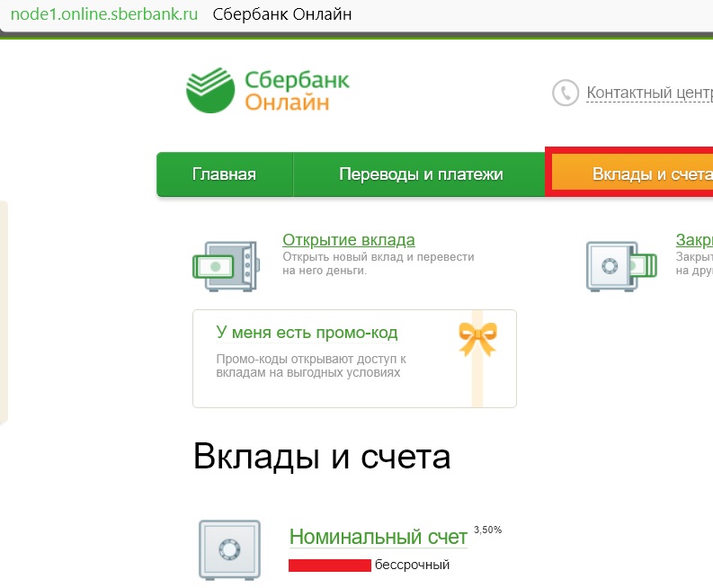This screenshot has width=713, height=588.
Task: Click the Номинальный счет safe icon
Action: [x=228, y=549]
